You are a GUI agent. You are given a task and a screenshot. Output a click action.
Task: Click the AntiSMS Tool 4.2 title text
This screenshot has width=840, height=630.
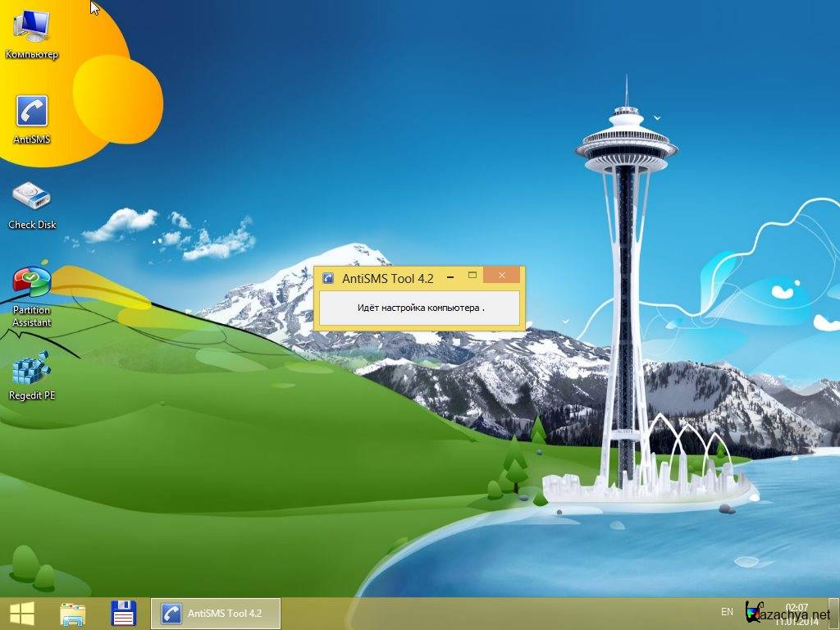(387, 278)
